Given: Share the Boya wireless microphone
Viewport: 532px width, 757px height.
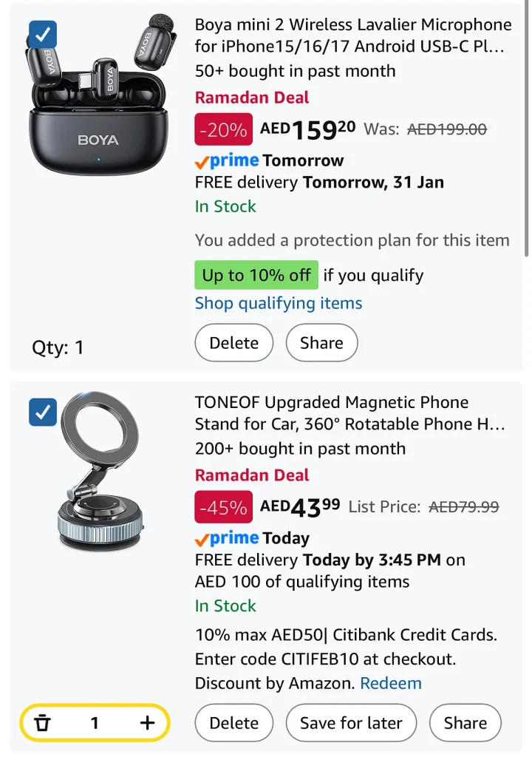Looking at the screenshot, I should pos(321,343).
